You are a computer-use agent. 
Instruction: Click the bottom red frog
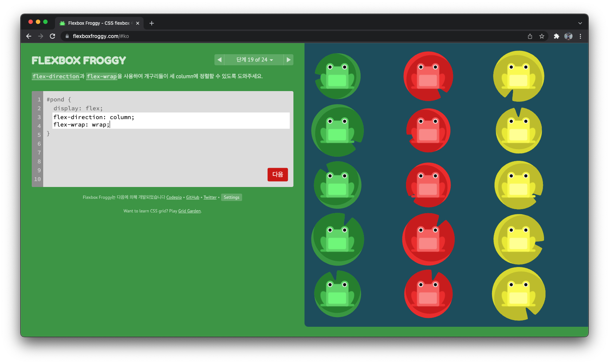[x=428, y=294]
